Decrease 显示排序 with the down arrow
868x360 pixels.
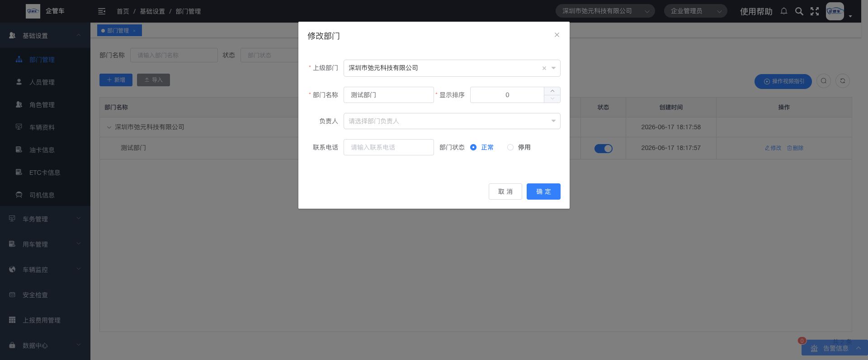tap(552, 99)
